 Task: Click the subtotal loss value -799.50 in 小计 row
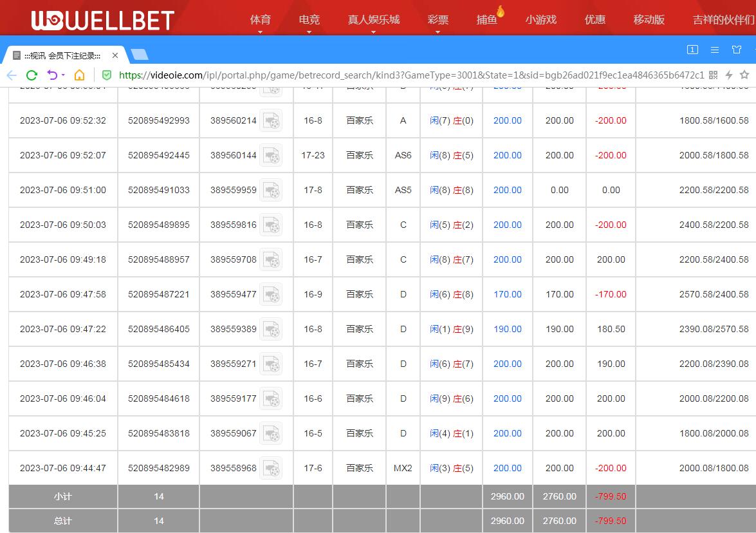(611, 496)
